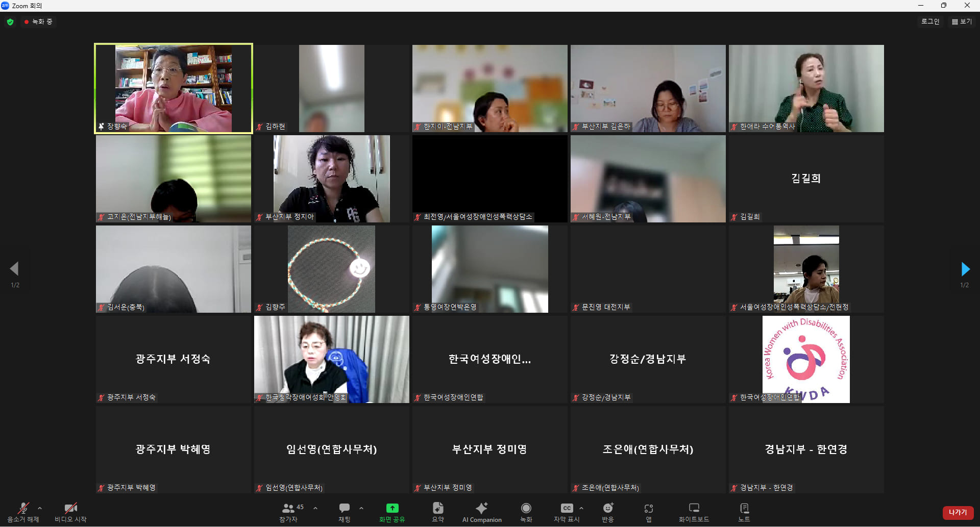Expand options arrow next to participants
This screenshot has height=527, width=980.
pyautogui.click(x=315, y=508)
